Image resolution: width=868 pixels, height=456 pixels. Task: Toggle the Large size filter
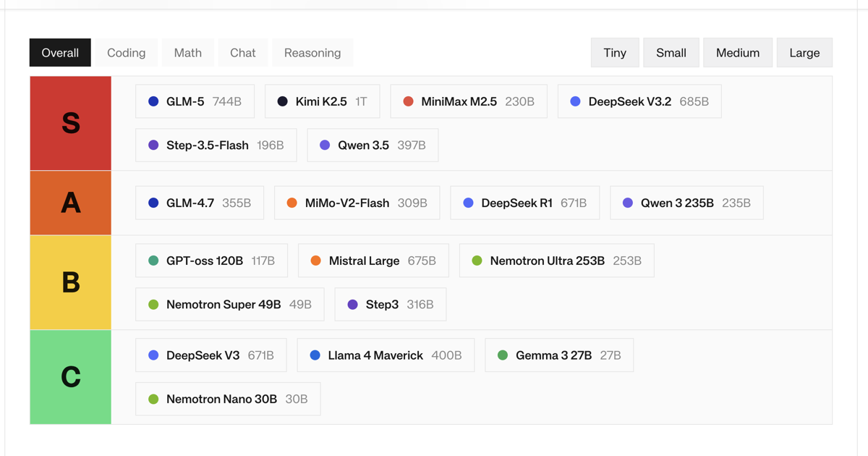click(x=804, y=53)
